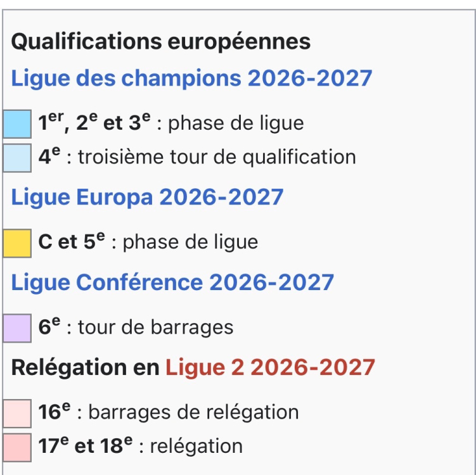Click 'phase de ligue' after 1er, 2e et 3e
The width and height of the screenshot is (476, 475).
236,123
